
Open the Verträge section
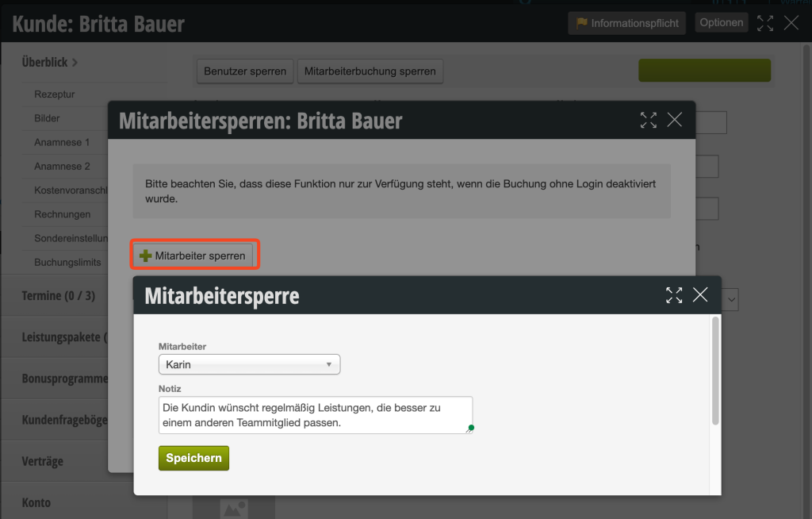point(42,461)
